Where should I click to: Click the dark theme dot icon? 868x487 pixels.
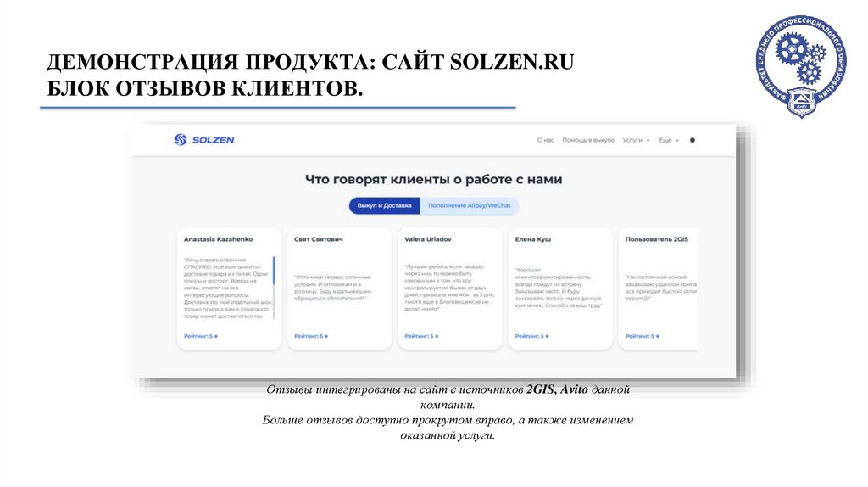692,140
